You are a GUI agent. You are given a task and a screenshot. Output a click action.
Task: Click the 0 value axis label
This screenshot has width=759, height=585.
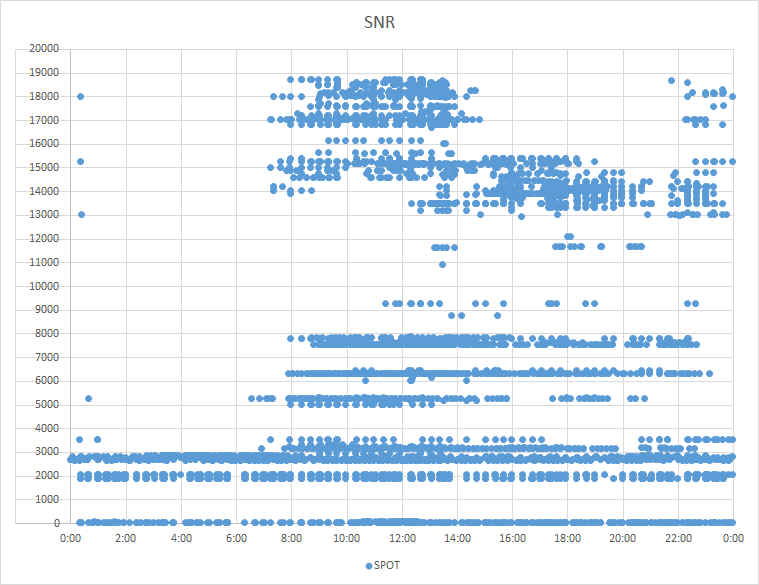coord(57,523)
